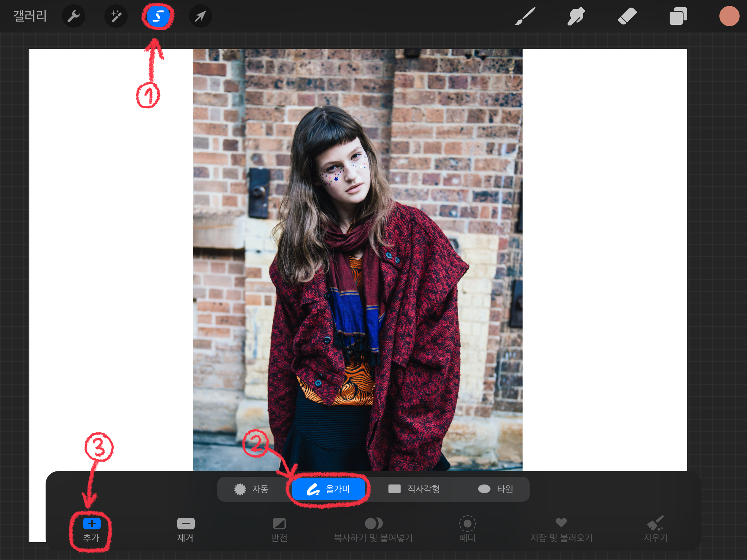This screenshot has height=560, width=747.
Task: Tap 반전 to invert selection
Action: coord(279,529)
